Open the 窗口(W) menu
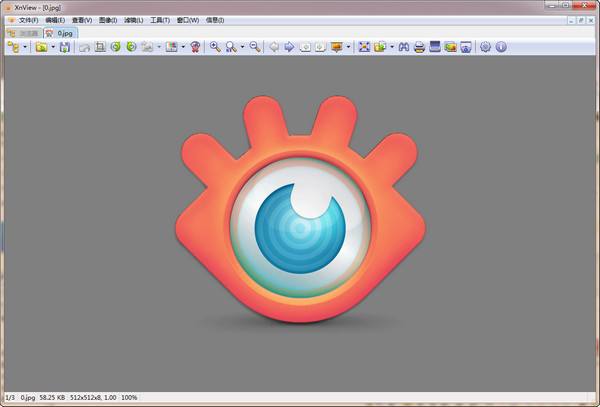The height and width of the screenshot is (407, 600). click(x=188, y=20)
